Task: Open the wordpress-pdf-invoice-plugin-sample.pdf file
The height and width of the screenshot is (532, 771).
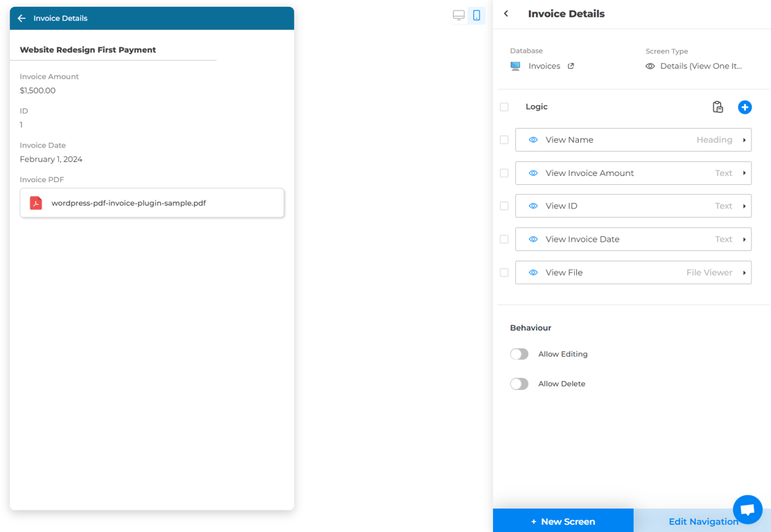Action: (x=129, y=203)
